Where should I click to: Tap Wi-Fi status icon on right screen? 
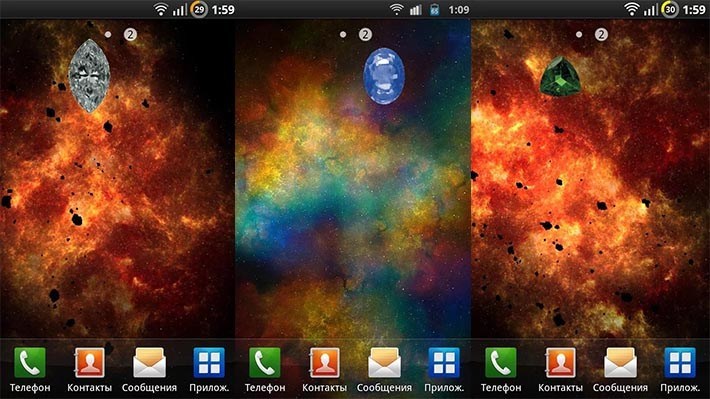[x=632, y=10]
